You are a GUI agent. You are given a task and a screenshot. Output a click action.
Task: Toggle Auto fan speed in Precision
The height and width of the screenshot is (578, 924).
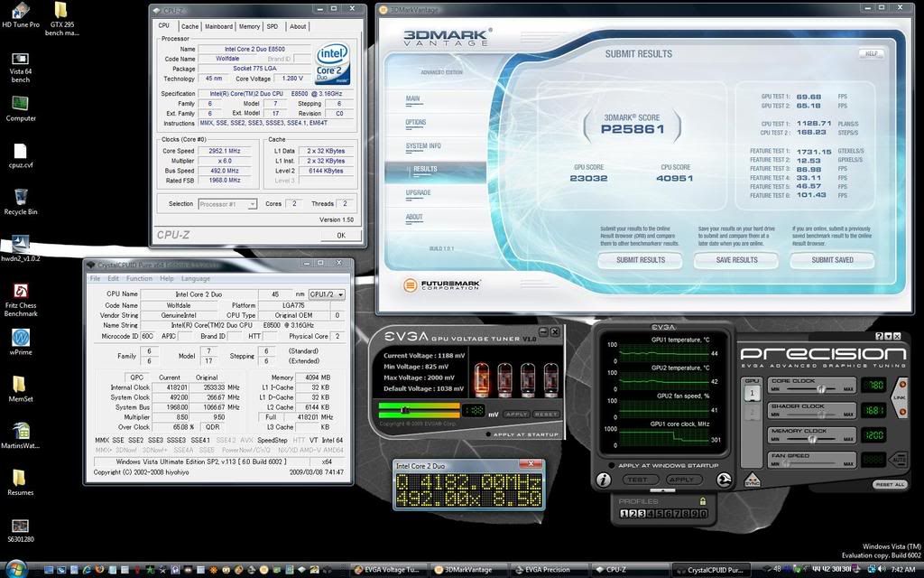click(900, 459)
